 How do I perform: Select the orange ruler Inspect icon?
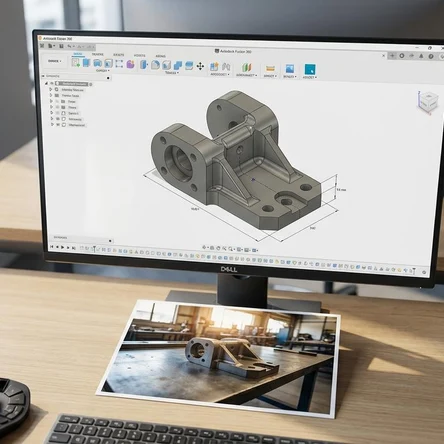(270, 68)
